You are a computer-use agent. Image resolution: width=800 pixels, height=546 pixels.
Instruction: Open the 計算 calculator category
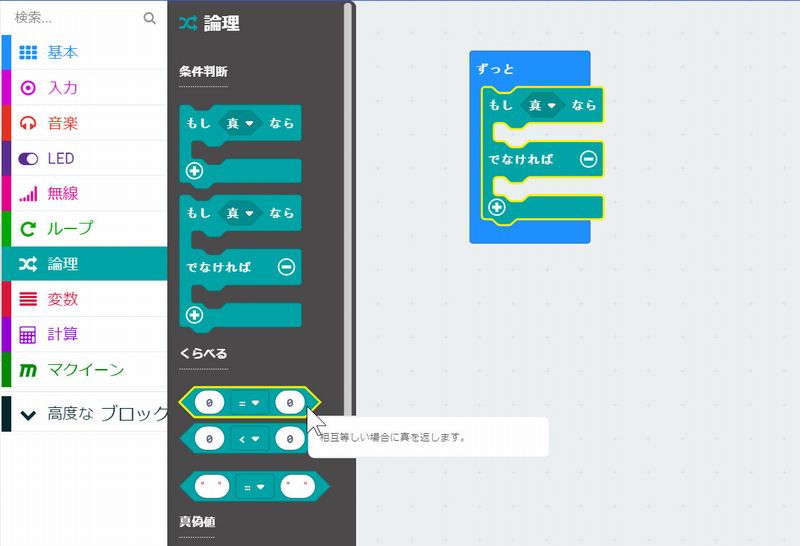point(62,334)
